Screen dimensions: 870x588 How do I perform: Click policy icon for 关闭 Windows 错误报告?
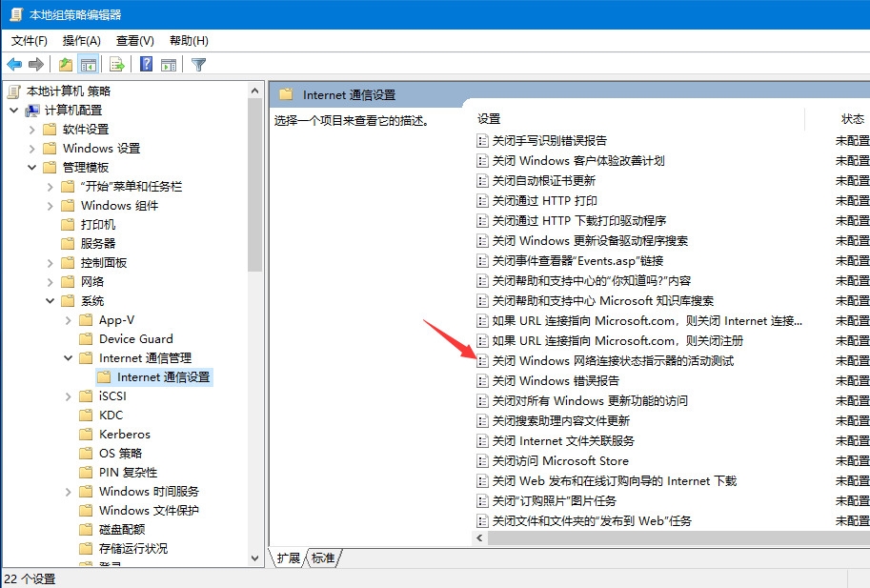[482, 381]
